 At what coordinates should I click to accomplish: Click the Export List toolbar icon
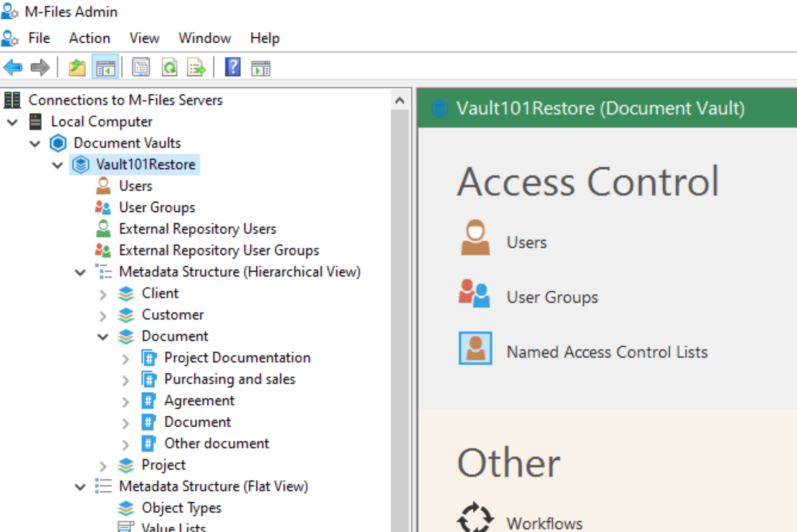coord(196,68)
